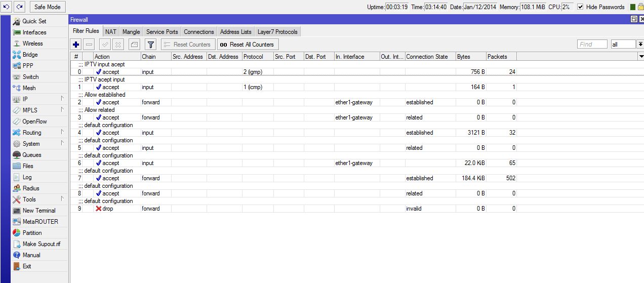This screenshot has width=644, height=283.
Task: Sort by Protocol column header
Action: pos(258,57)
